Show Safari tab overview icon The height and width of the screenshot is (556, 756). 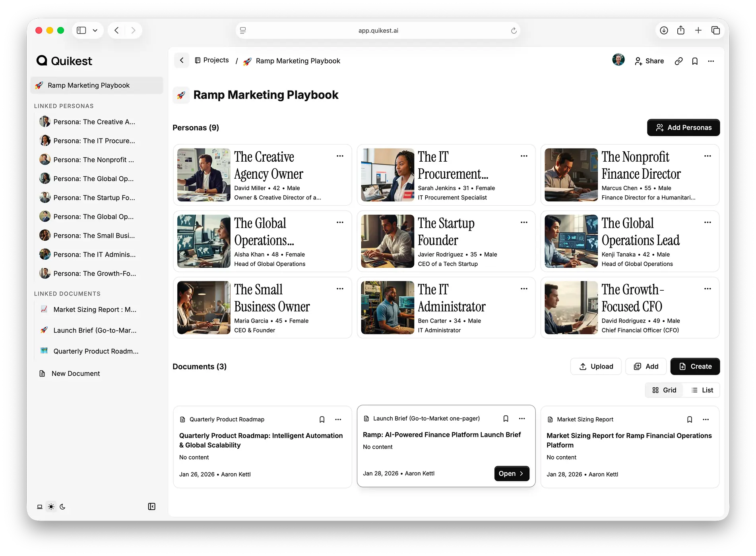coord(715,30)
